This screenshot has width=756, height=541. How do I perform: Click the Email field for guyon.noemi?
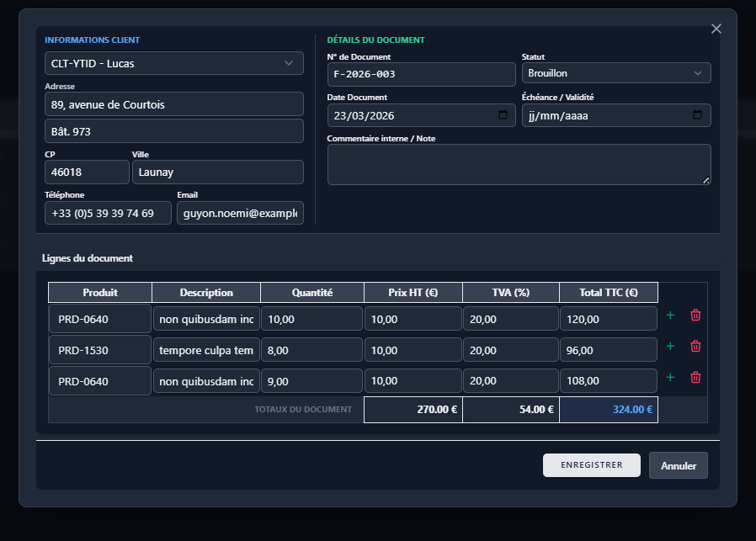[240, 213]
